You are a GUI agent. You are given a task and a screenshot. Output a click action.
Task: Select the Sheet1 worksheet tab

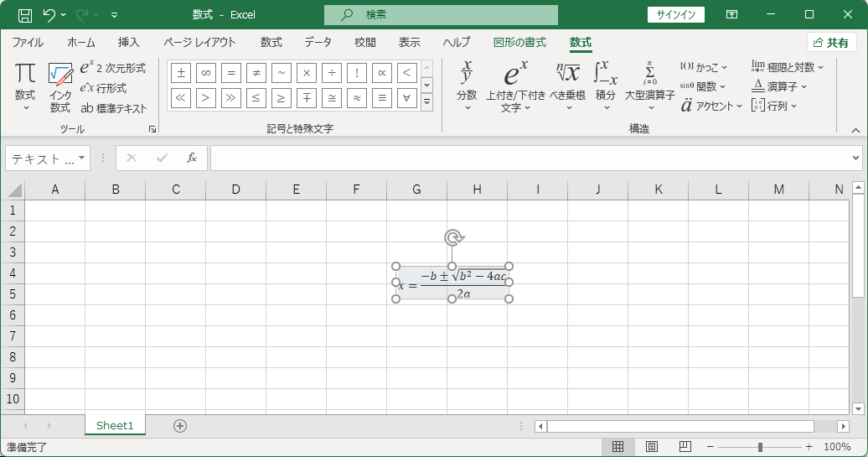115,425
